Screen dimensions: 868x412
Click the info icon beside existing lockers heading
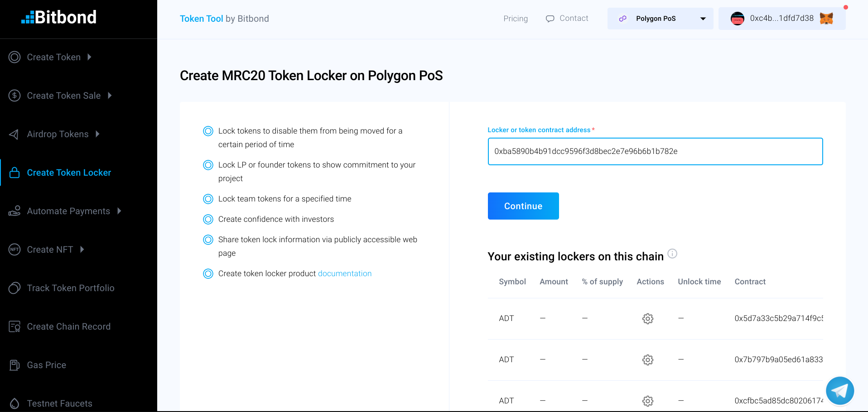(x=672, y=254)
